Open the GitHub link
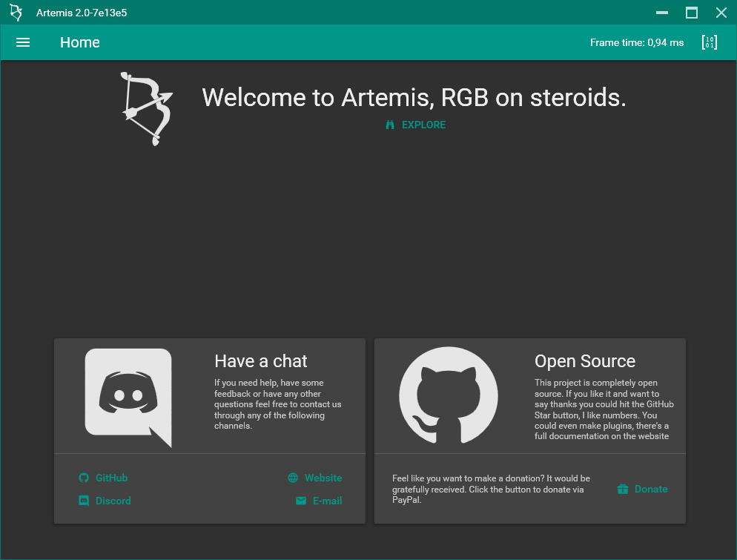 103,478
